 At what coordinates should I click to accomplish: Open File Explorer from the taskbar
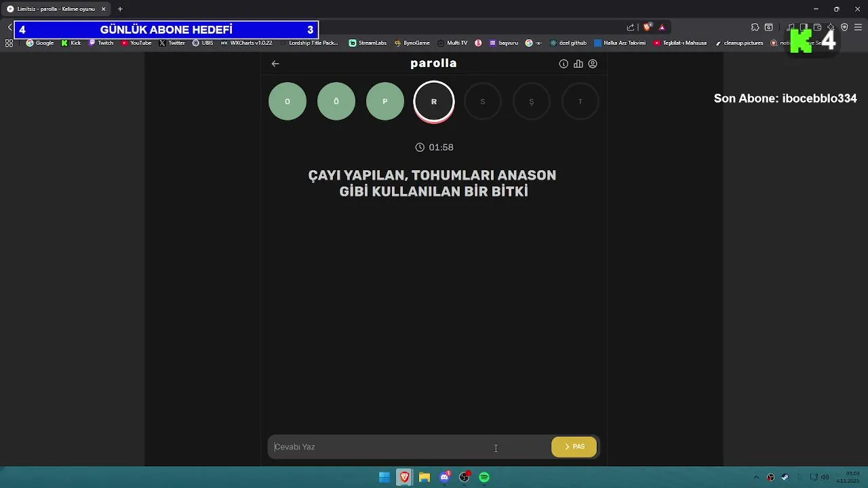coord(425,477)
